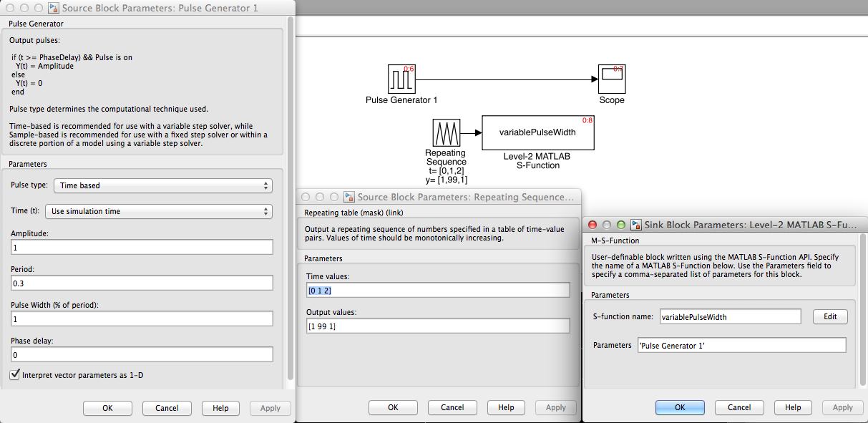Select the Repeating Sequence block icon
This screenshot has height=423, width=868.
click(x=447, y=132)
